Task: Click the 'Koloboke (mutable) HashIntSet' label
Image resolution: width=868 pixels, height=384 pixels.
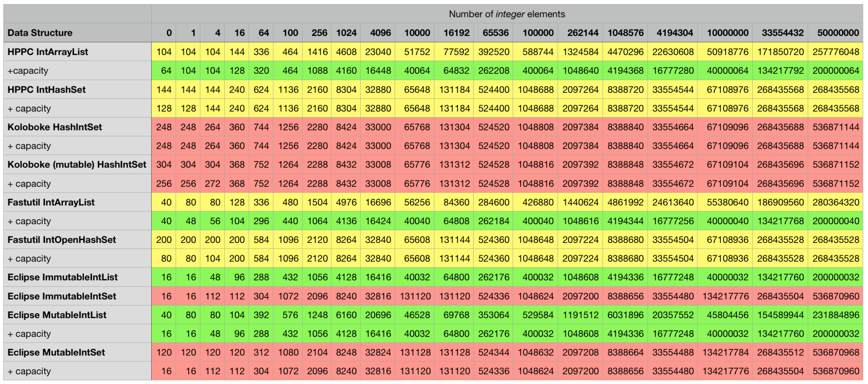Action: click(x=74, y=164)
